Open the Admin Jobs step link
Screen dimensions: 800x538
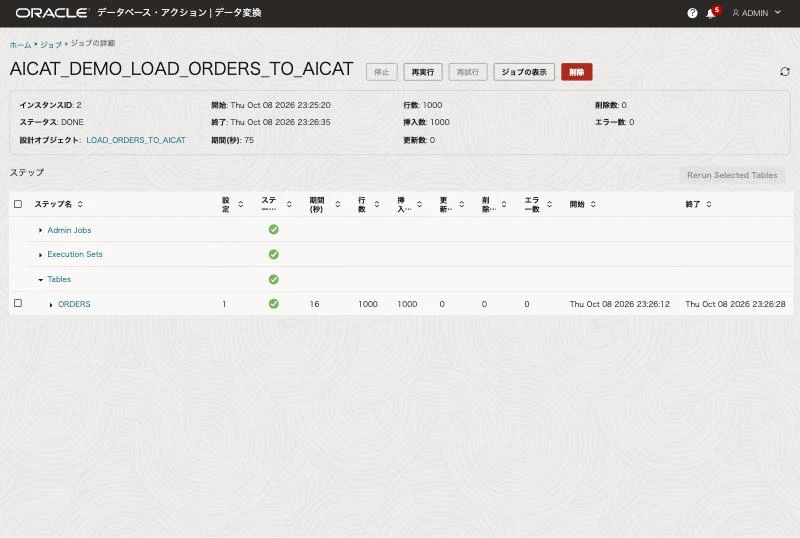[69, 230]
